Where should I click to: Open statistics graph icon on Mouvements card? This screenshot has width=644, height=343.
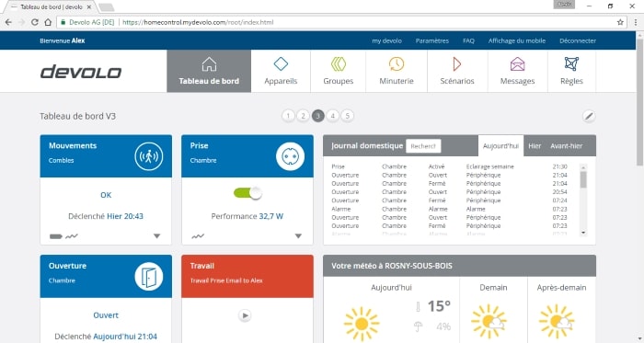coord(72,236)
